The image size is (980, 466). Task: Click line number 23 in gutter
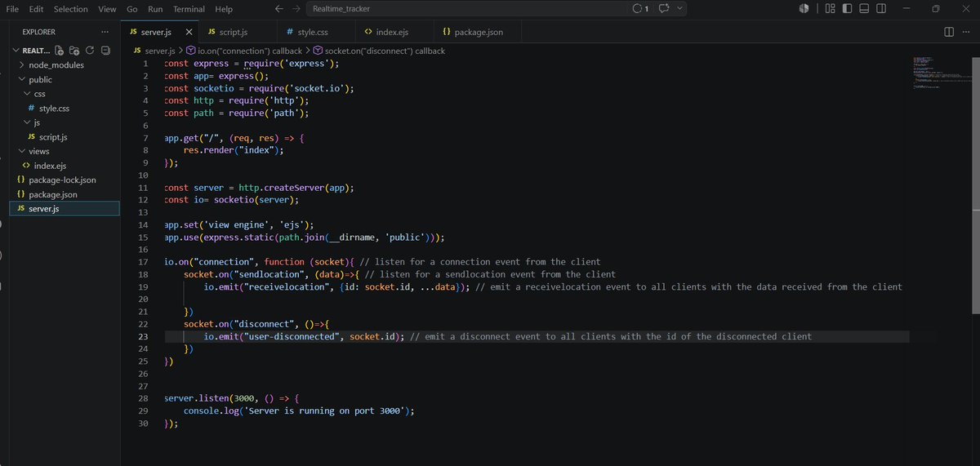143,336
